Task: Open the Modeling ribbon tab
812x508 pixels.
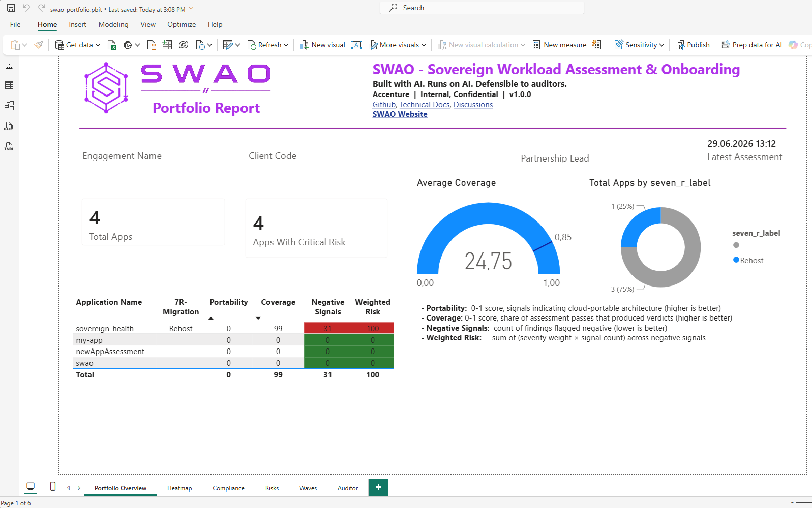Action: point(113,24)
